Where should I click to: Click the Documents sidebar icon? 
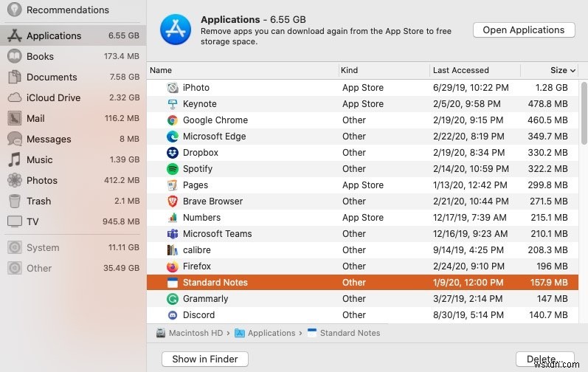[15, 77]
